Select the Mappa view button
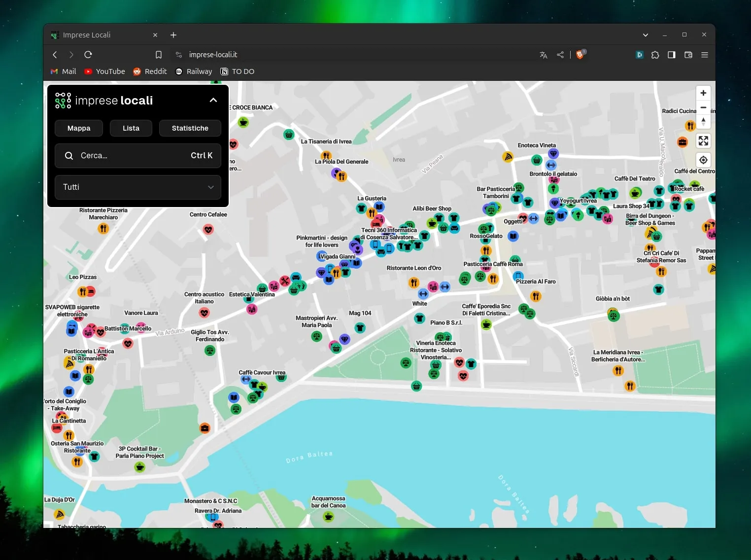 [x=79, y=128]
